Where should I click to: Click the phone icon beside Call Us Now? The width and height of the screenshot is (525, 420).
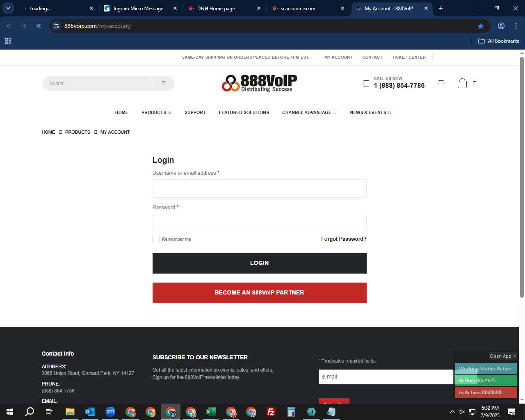point(366,84)
